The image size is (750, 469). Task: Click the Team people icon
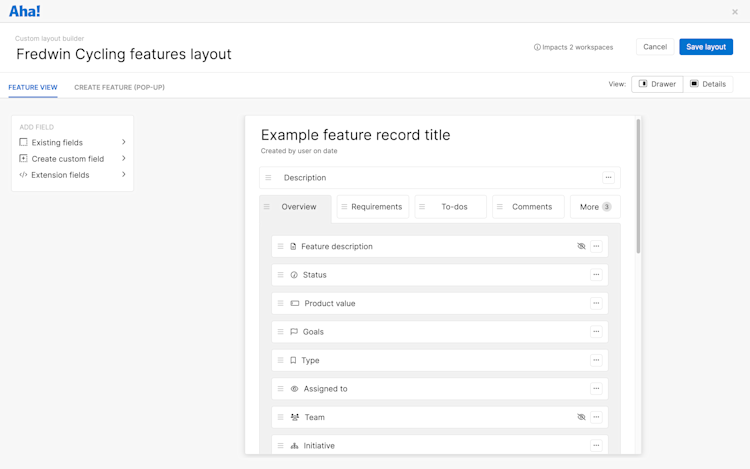(x=295, y=417)
